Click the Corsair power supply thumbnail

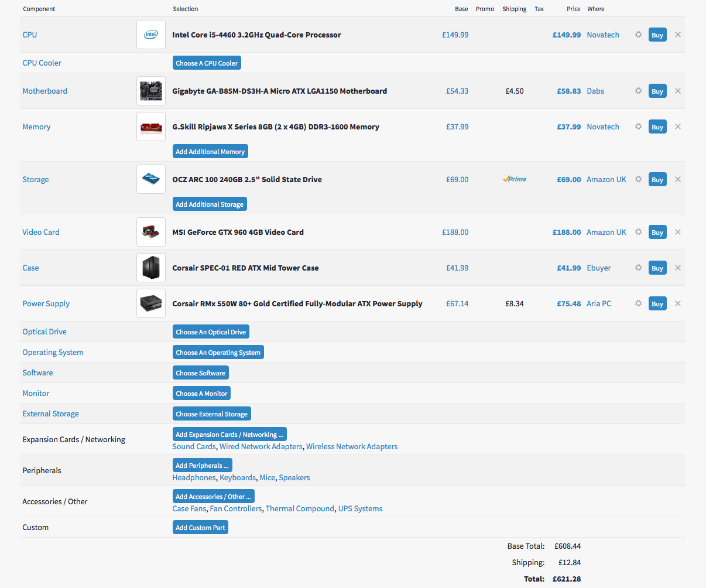pos(151,303)
